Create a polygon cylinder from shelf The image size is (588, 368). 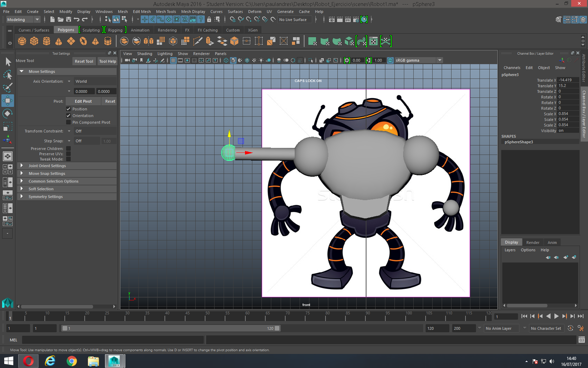point(47,41)
